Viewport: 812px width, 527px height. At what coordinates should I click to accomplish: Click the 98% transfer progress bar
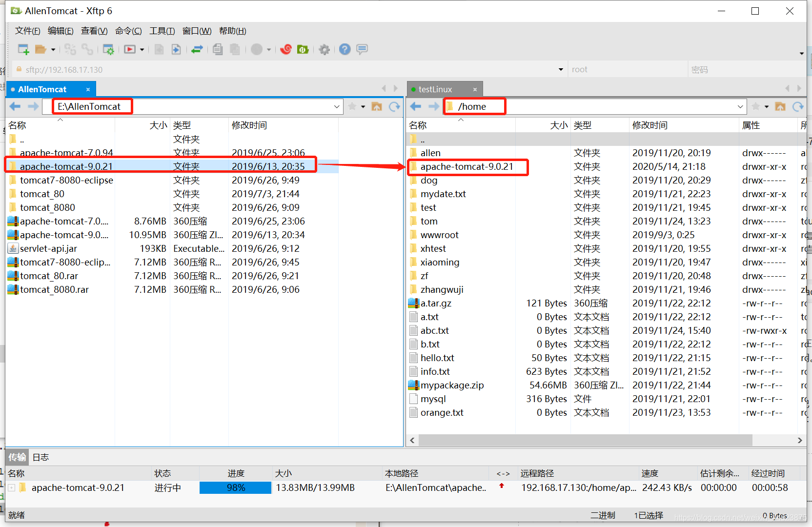(x=235, y=487)
